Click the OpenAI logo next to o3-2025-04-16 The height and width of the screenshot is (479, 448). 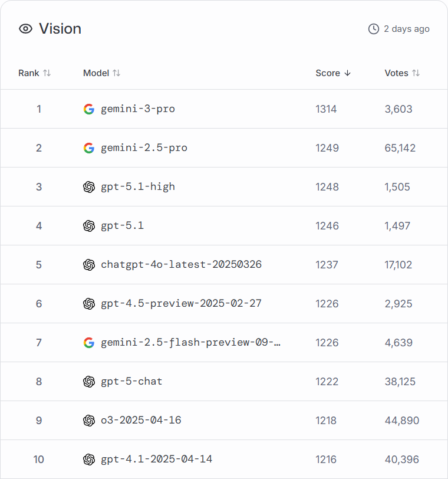89,421
